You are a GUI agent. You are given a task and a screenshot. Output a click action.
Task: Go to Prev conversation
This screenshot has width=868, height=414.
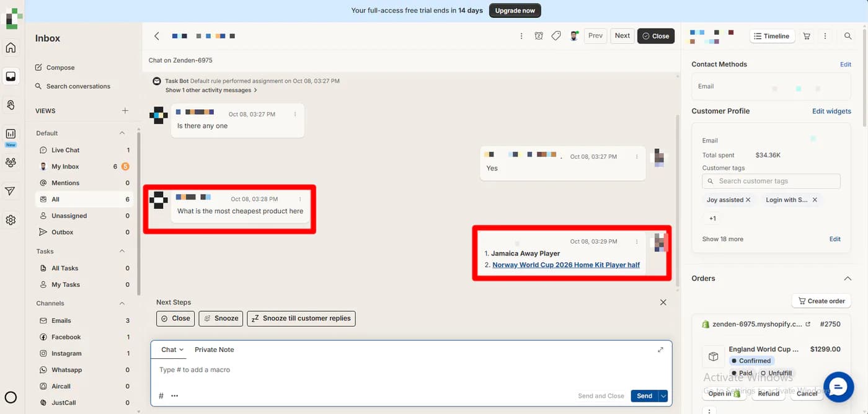[x=595, y=36]
